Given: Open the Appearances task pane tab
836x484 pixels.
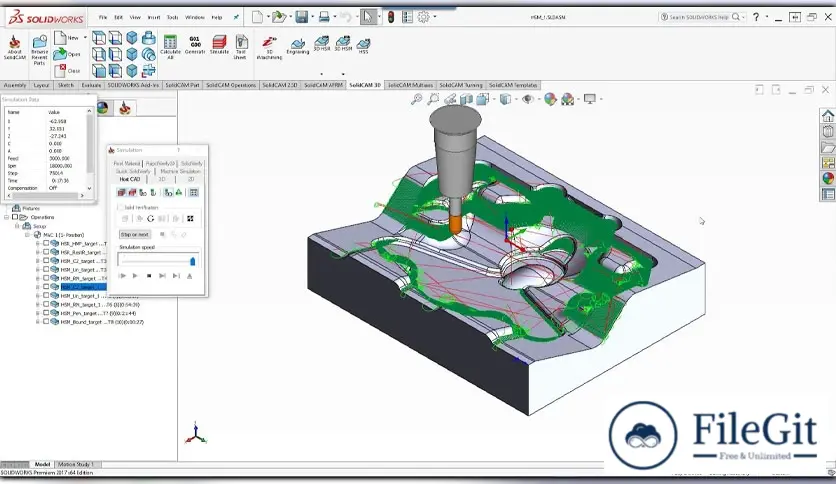Looking at the screenshot, I should (x=828, y=179).
